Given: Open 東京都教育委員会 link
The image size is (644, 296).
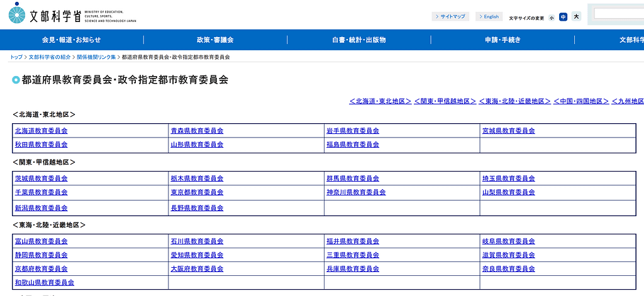Looking at the screenshot, I should (x=197, y=192).
